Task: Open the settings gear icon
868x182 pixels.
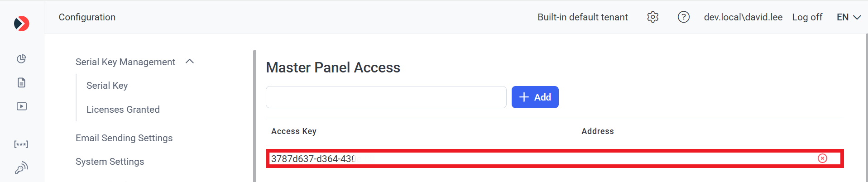Action: pyautogui.click(x=652, y=17)
